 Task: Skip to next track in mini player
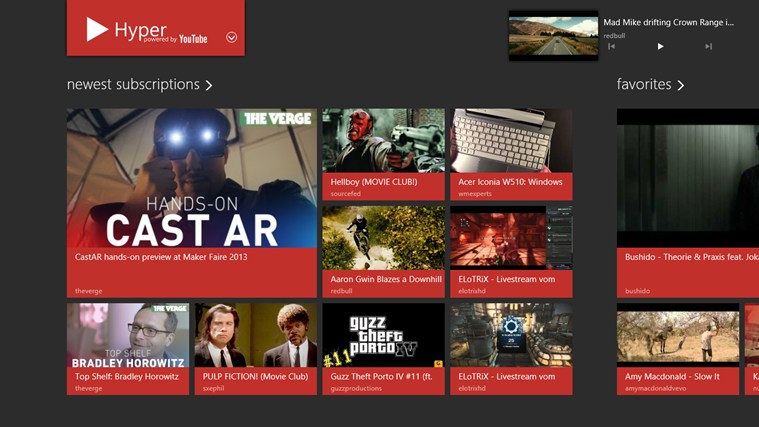709,46
